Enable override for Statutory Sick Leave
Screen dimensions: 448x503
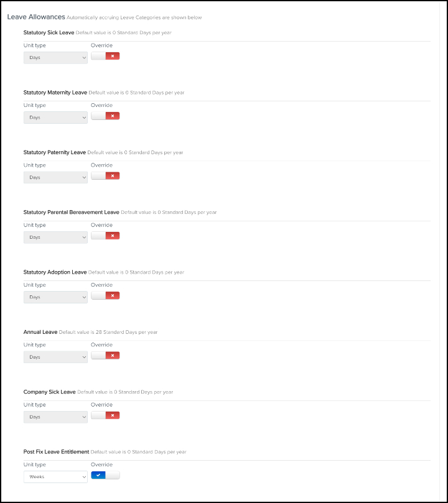[105, 56]
